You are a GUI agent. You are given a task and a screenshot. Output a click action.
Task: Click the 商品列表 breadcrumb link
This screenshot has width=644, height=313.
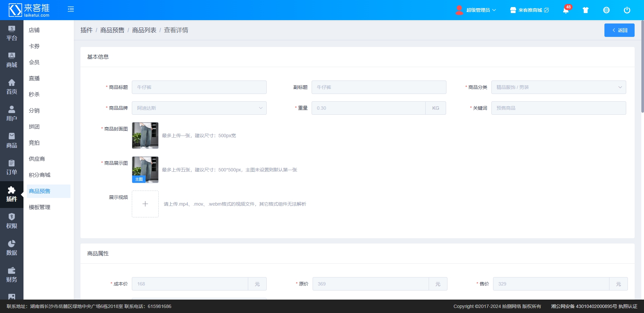click(x=144, y=30)
